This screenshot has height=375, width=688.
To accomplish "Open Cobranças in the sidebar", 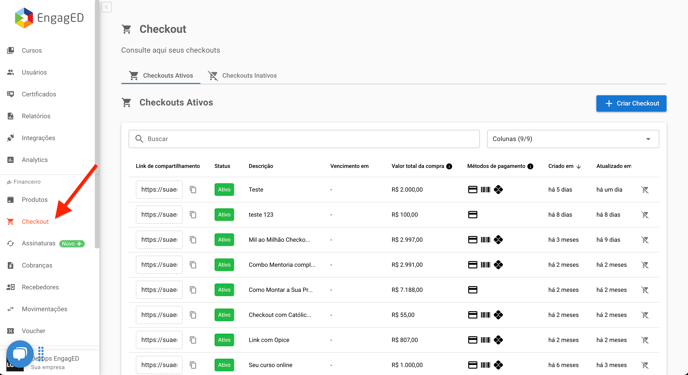I will (37, 265).
